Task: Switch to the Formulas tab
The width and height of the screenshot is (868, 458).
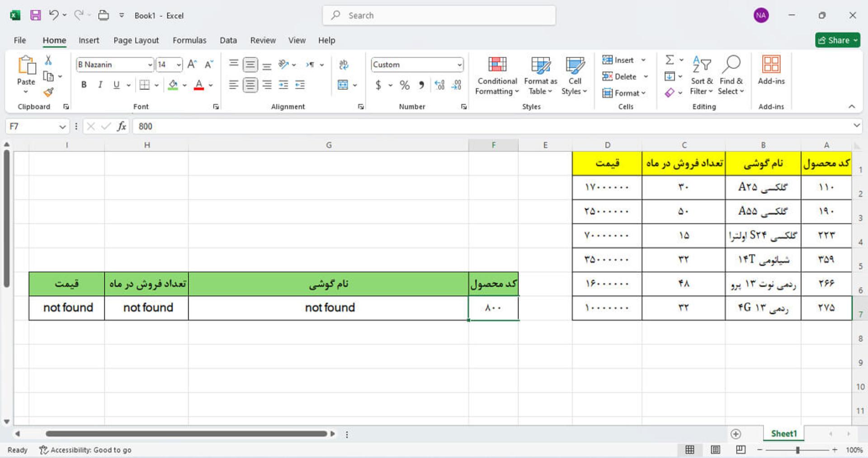Action: coord(189,40)
